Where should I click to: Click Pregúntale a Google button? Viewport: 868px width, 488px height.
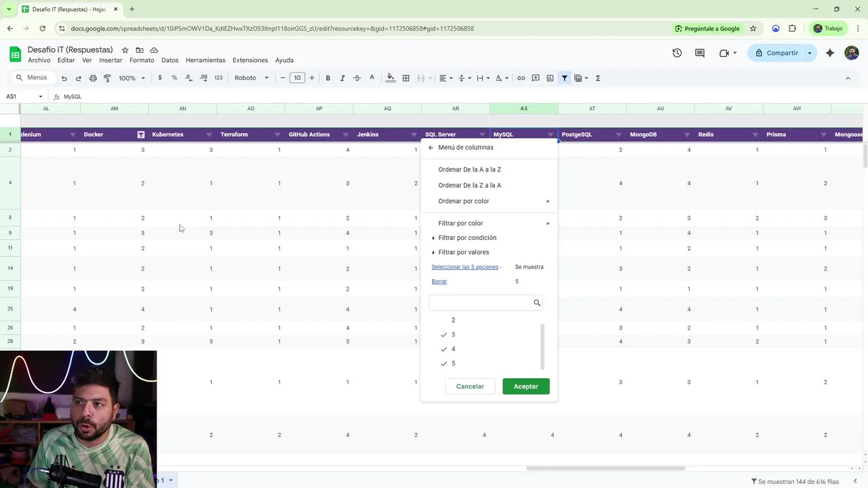pyautogui.click(x=707, y=28)
